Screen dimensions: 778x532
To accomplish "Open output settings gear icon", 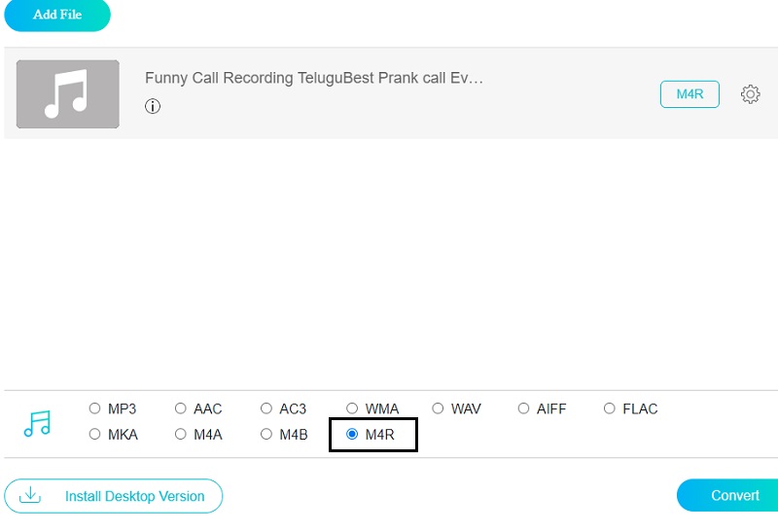I will point(750,94).
